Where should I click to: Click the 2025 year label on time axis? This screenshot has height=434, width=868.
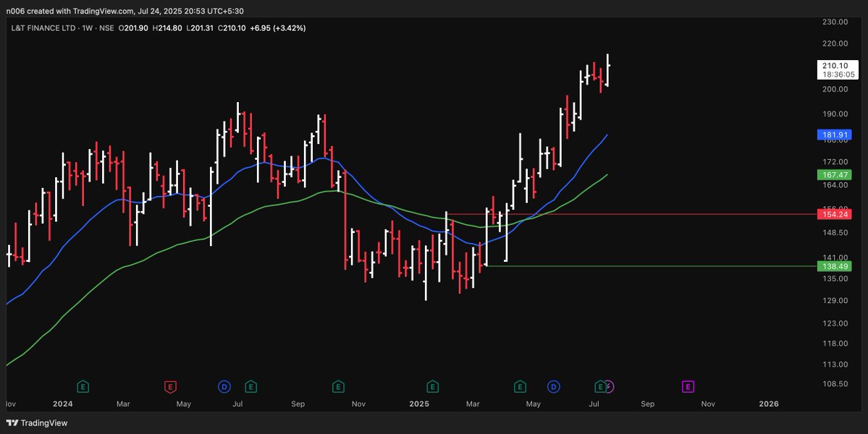pos(419,404)
